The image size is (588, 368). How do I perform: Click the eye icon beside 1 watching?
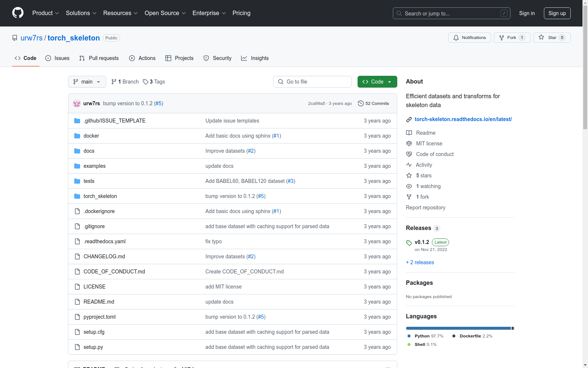(409, 186)
